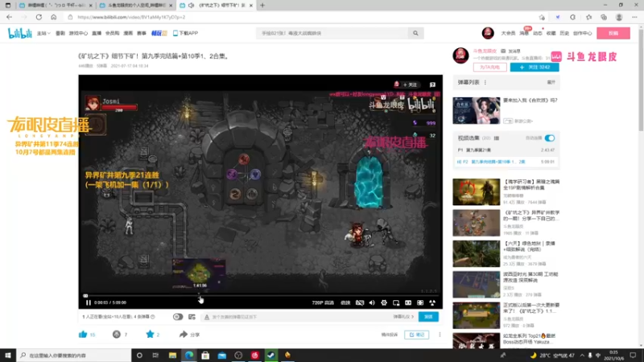The image size is (644, 362).
Task: Open 动态 in top nav
Action: (x=537, y=33)
